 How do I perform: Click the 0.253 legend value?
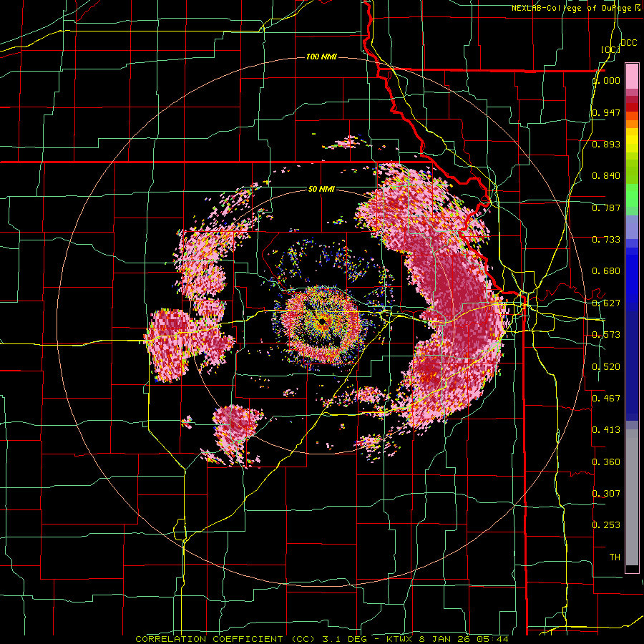(606, 525)
